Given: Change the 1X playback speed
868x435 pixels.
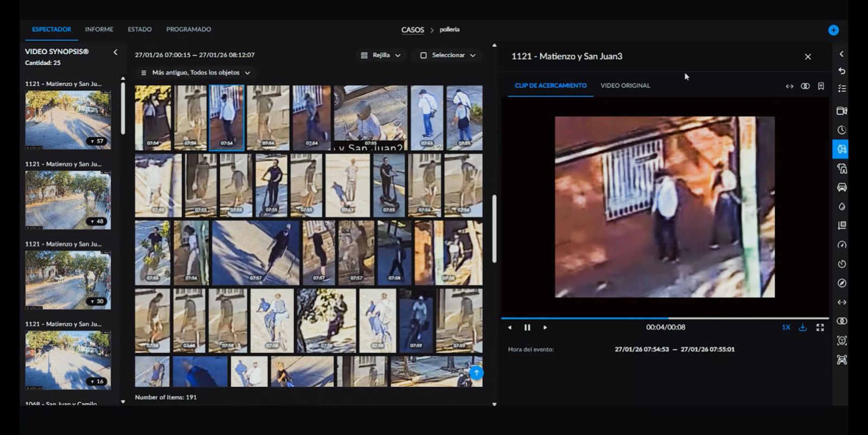Looking at the screenshot, I should tap(786, 328).
